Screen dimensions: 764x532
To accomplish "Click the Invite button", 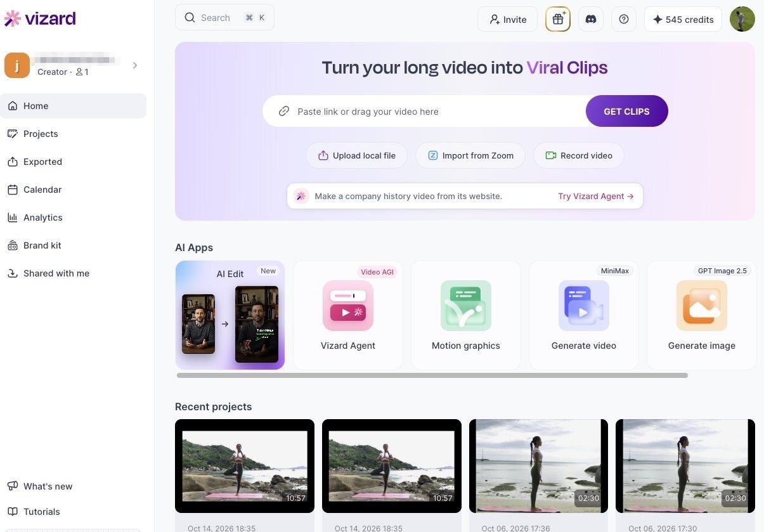I will (507, 19).
